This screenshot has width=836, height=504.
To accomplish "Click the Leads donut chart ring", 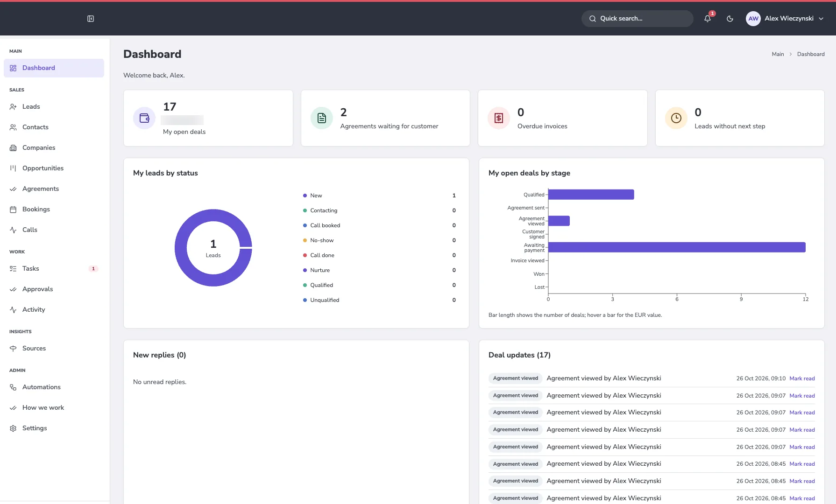I will tap(180, 248).
